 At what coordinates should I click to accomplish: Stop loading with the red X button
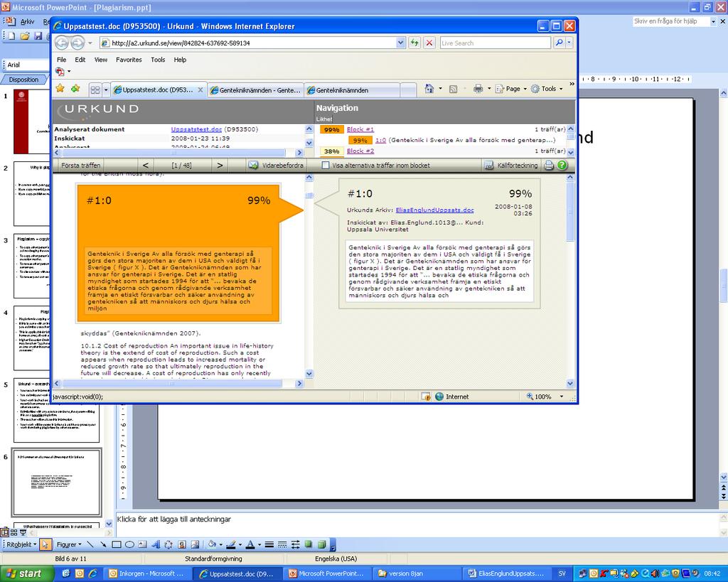[429, 43]
